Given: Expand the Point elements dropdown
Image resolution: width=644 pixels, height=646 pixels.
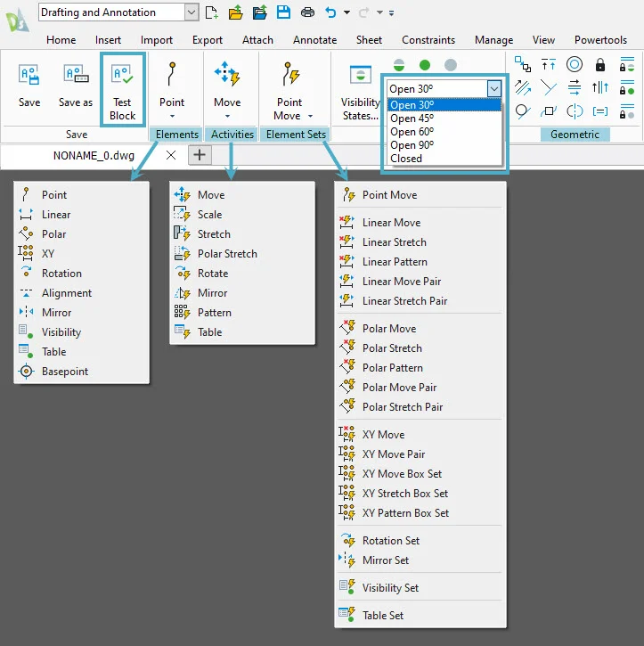Looking at the screenshot, I should click(172, 116).
